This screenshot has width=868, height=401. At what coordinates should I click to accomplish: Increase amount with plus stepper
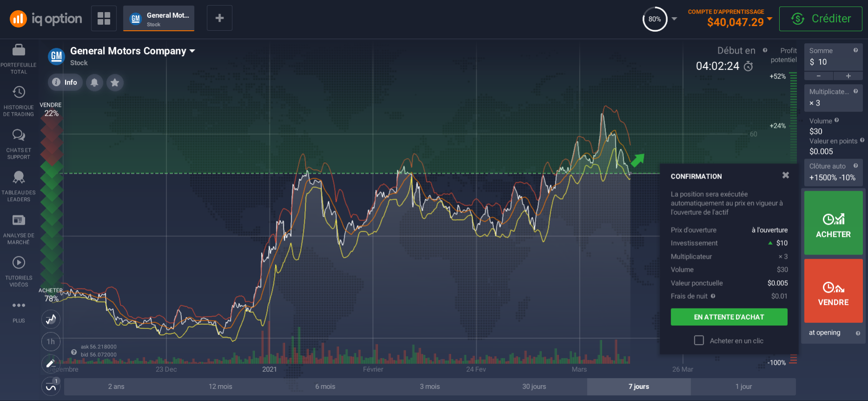(x=848, y=76)
